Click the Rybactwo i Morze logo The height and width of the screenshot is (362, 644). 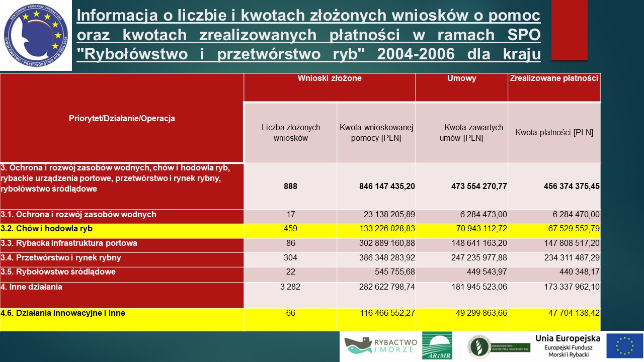(380, 345)
